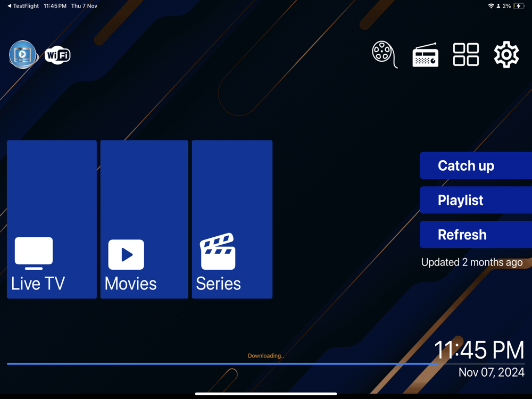Open the radio icon
The image size is (532, 399).
tap(426, 55)
